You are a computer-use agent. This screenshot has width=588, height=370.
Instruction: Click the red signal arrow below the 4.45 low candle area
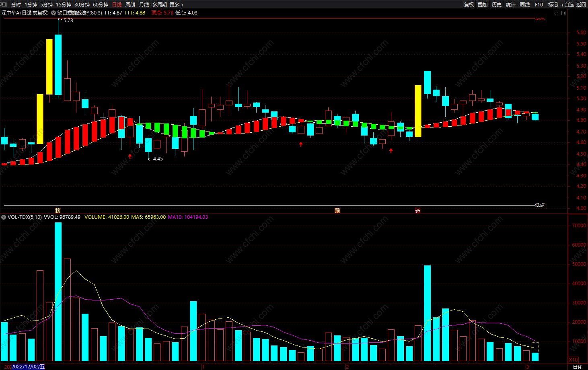[130, 156]
